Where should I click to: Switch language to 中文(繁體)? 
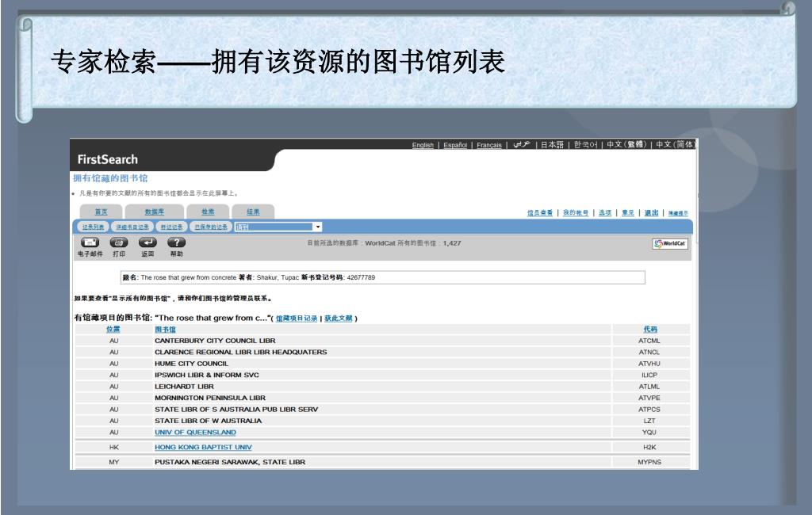(x=626, y=144)
